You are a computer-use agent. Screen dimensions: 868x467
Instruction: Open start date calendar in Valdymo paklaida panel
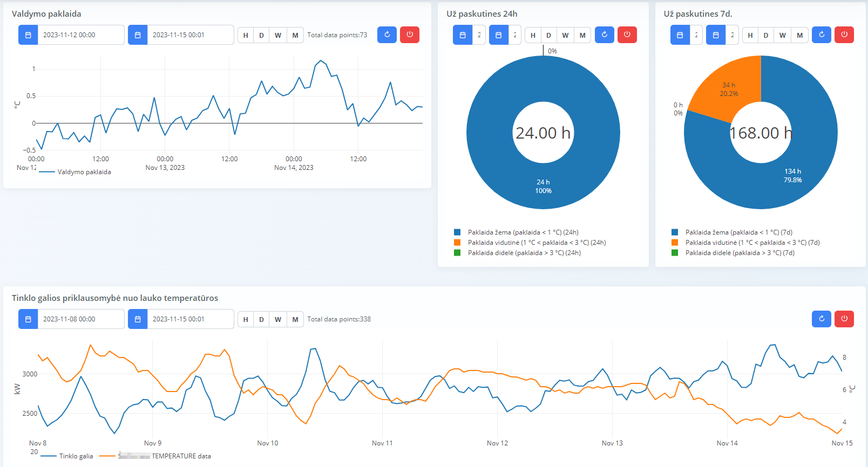click(28, 35)
